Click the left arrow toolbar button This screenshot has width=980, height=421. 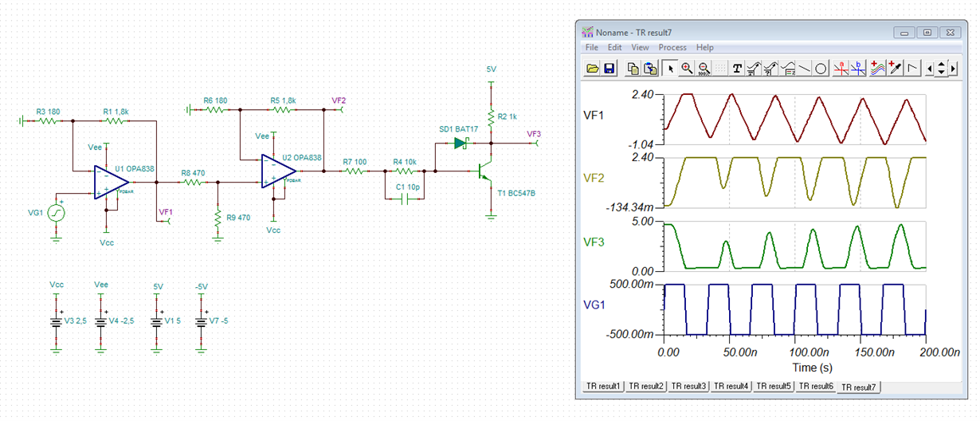coord(930,69)
